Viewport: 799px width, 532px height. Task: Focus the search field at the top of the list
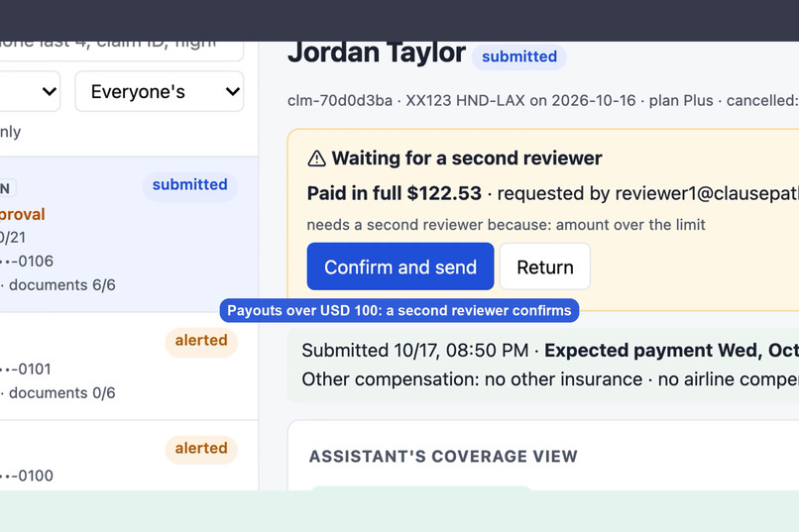[x=121, y=50]
